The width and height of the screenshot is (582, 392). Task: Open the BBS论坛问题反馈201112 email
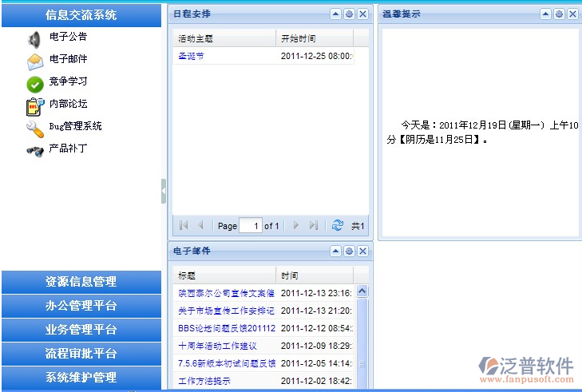click(x=227, y=328)
